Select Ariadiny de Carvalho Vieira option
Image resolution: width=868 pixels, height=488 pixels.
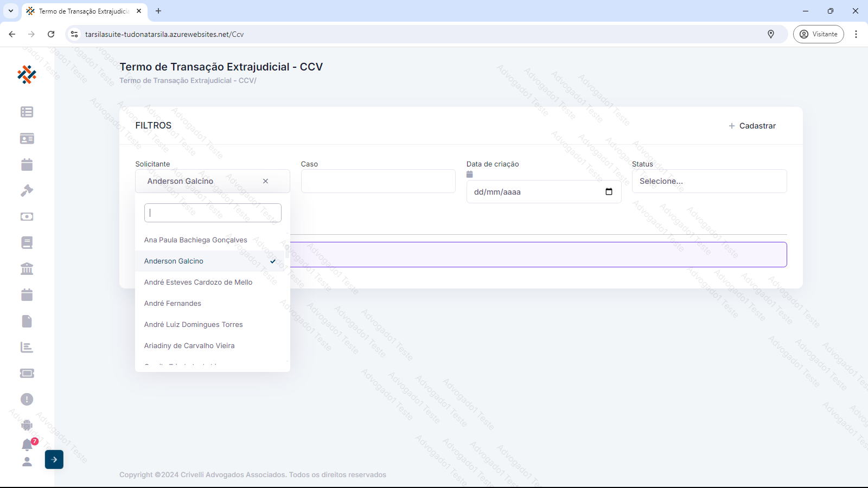(189, 346)
